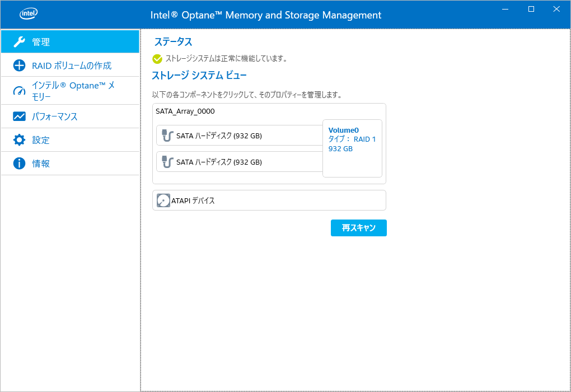Click the instruction text about コンポーネント
This screenshot has height=392, width=571.
tap(246, 95)
